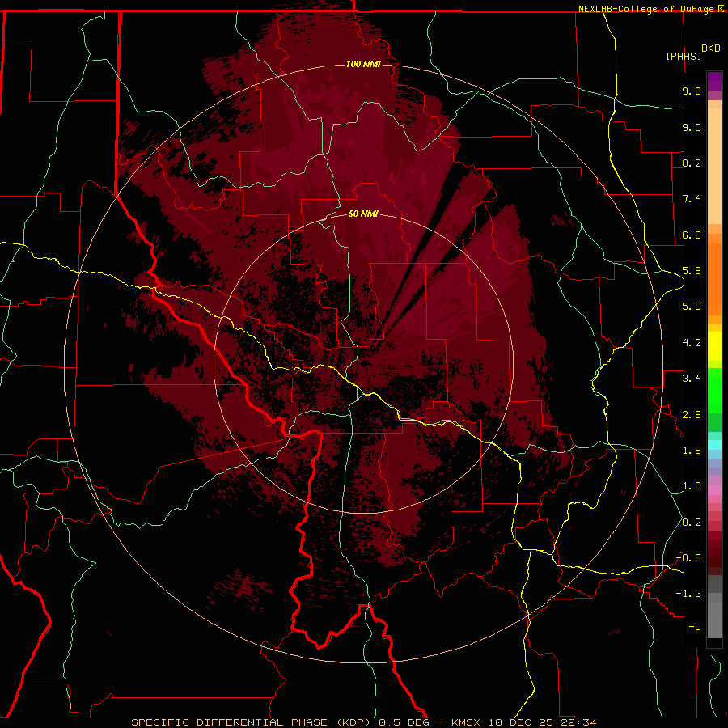Click the 5.8 color scale label
Viewport: 728px width, 728px height.
point(692,271)
